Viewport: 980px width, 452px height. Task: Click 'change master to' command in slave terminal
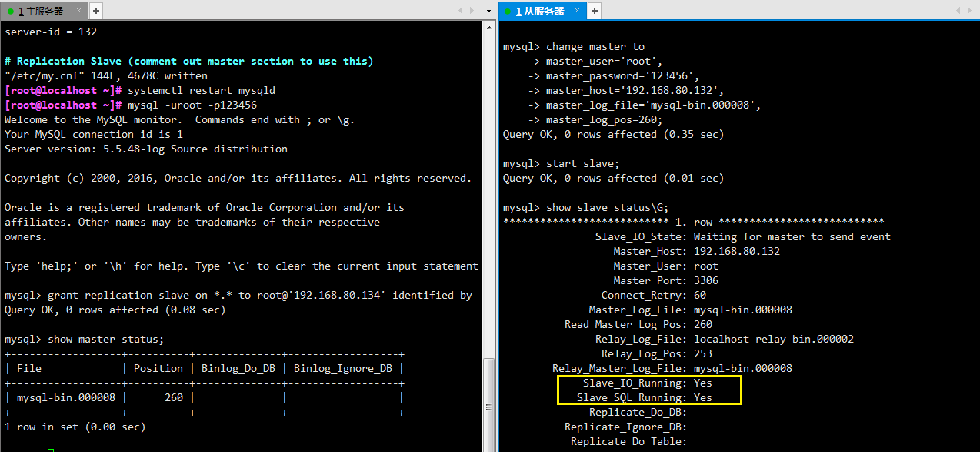(x=595, y=46)
